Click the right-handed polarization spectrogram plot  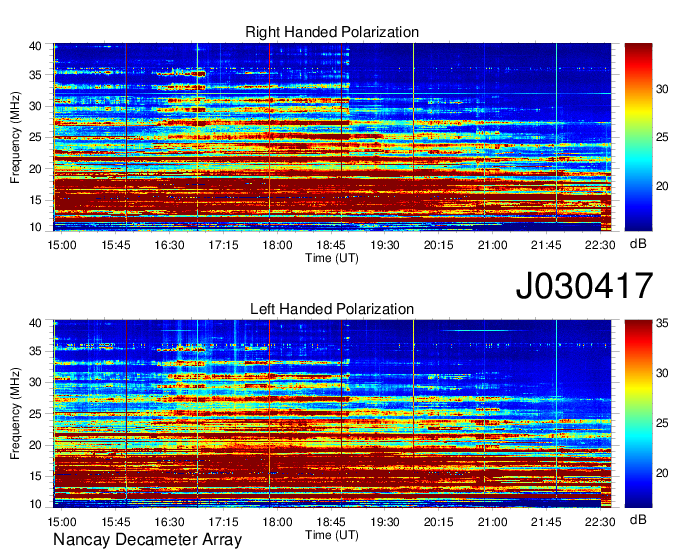tap(332, 137)
